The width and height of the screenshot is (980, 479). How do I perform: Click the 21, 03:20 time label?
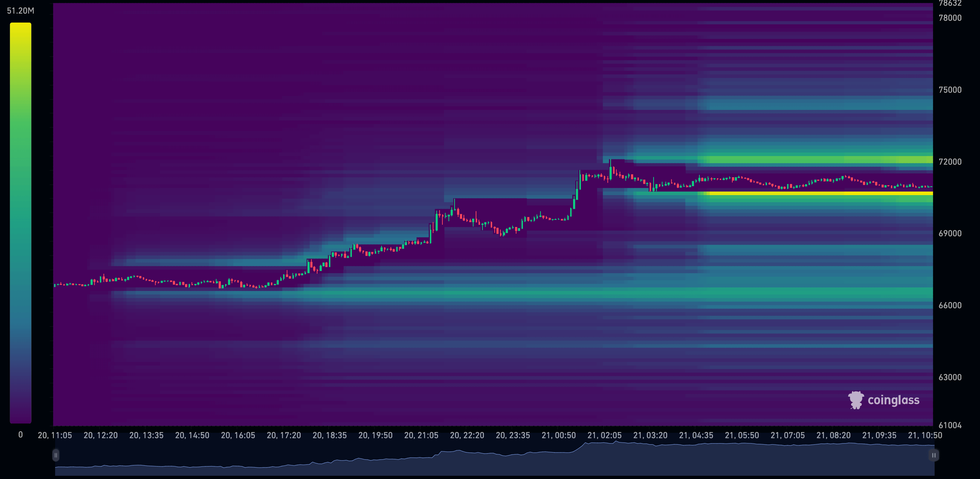point(650,435)
